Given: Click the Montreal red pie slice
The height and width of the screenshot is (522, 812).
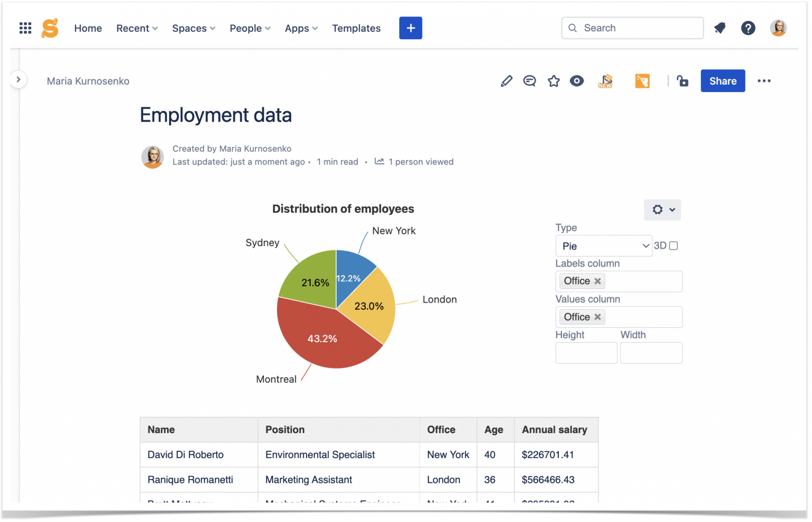Looking at the screenshot, I should 322,338.
